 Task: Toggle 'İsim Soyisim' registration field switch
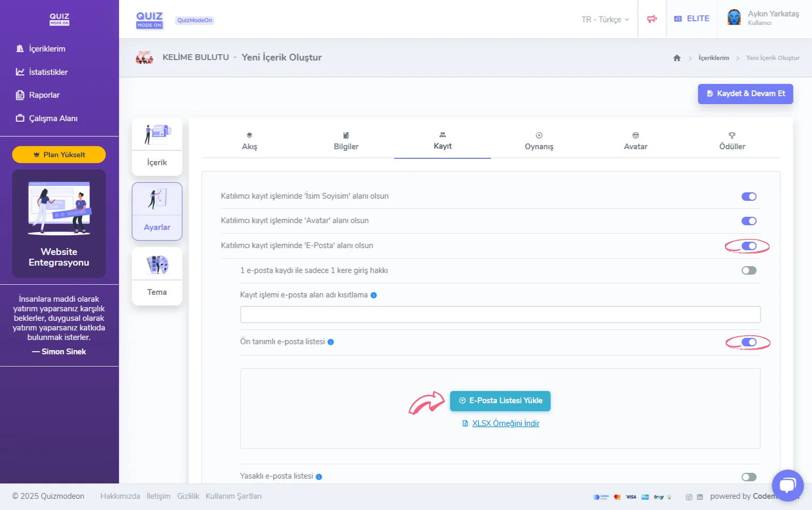[749, 197]
